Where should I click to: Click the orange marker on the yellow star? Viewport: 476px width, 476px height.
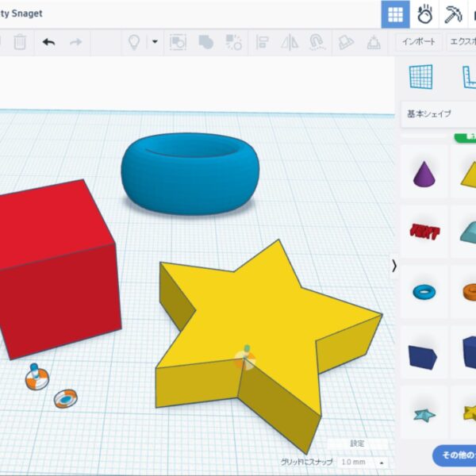click(245, 359)
